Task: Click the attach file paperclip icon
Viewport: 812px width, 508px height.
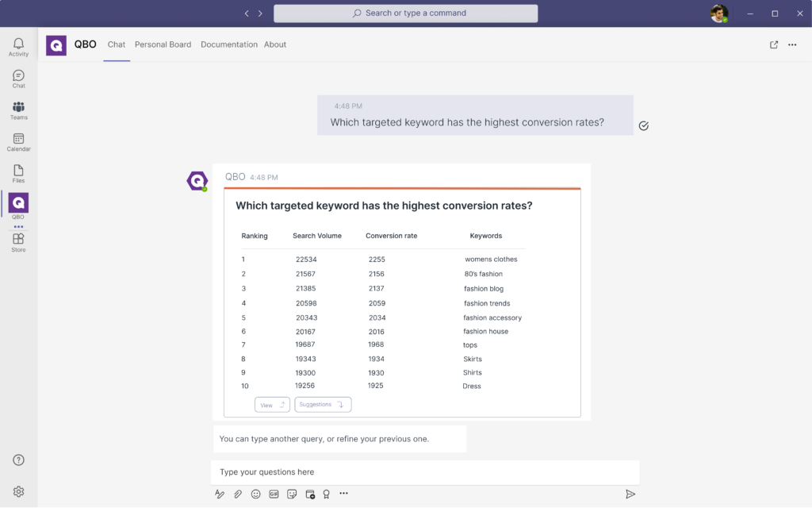Action: click(x=238, y=494)
